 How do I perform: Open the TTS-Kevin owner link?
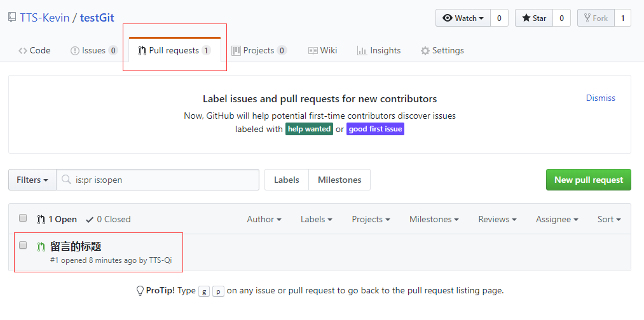click(45, 18)
